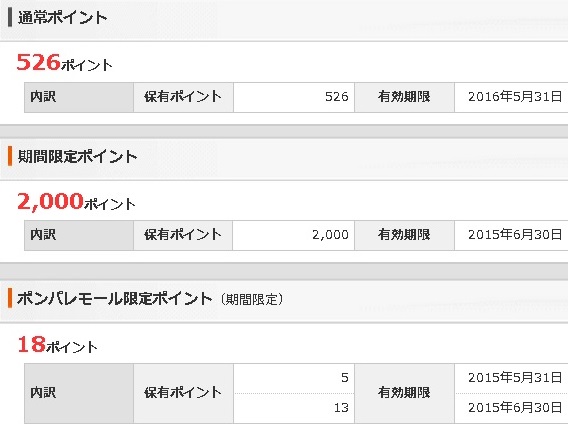
Task: Click 内訳 cell in the 期間限定ポイント table
Action: coord(79,235)
